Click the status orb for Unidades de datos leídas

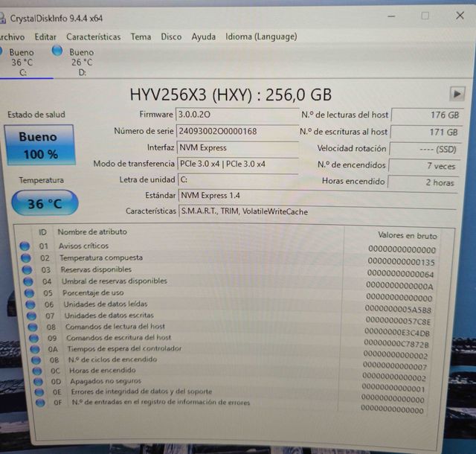coord(30,304)
